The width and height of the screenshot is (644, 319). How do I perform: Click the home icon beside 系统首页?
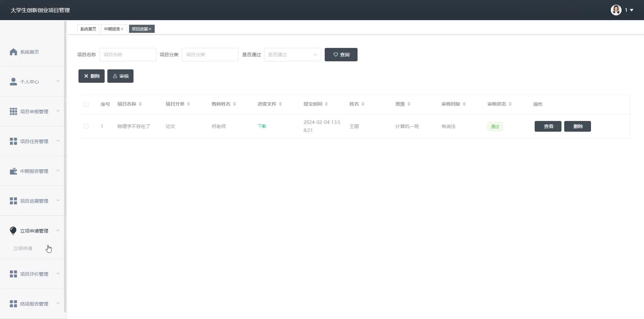click(13, 52)
